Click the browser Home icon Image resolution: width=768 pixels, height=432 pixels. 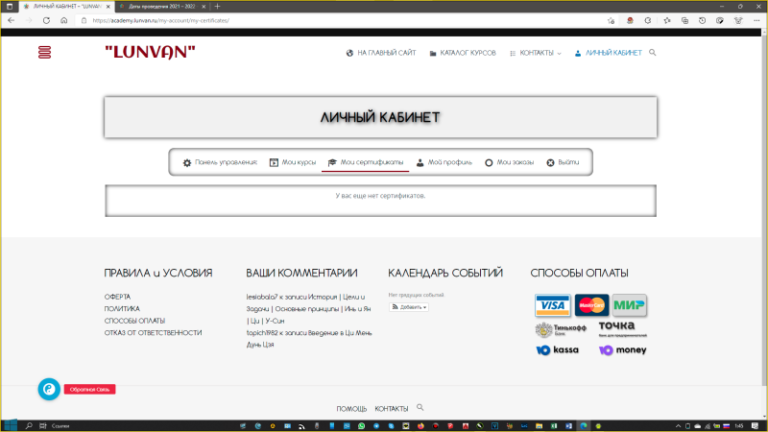(64, 21)
